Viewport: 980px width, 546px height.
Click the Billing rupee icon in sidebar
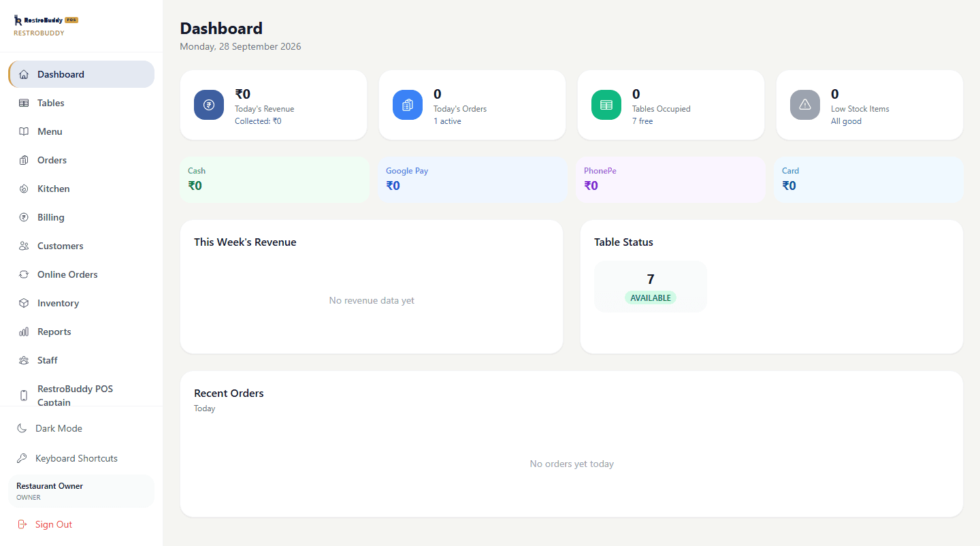24,217
